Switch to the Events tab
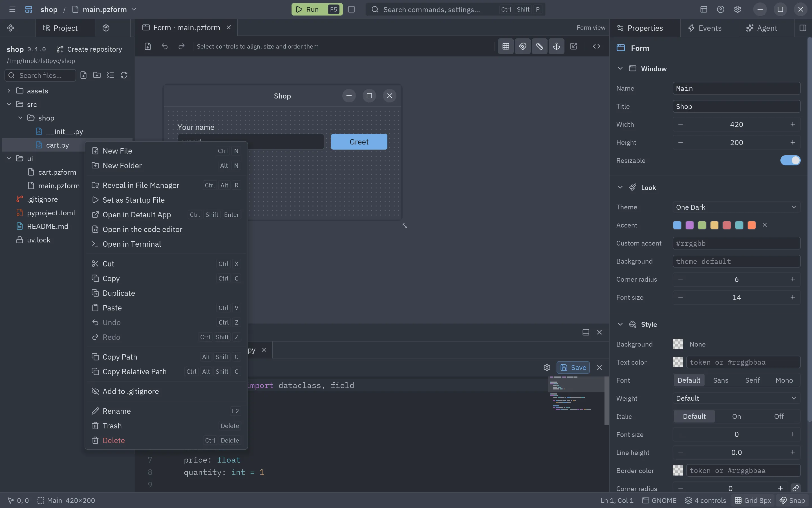Viewport: 812px width, 508px height. click(x=709, y=28)
